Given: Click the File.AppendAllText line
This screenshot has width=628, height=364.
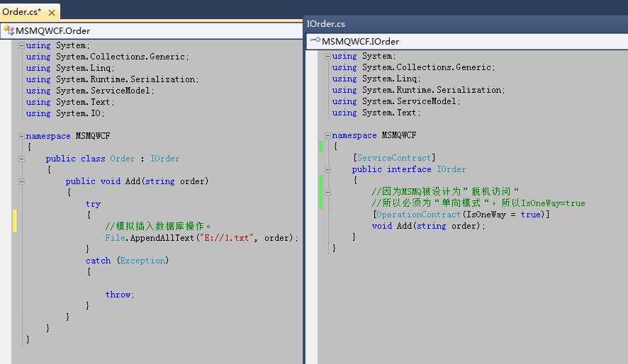Looking at the screenshot, I should (202, 238).
